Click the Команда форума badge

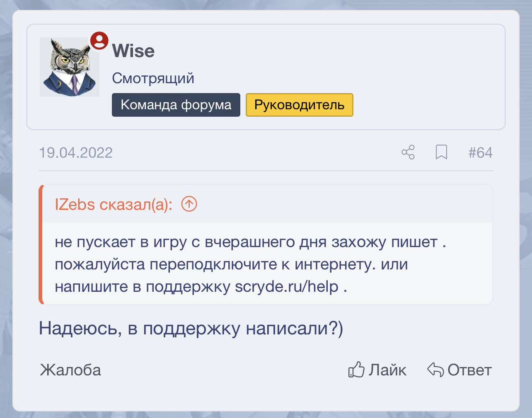[x=176, y=105]
